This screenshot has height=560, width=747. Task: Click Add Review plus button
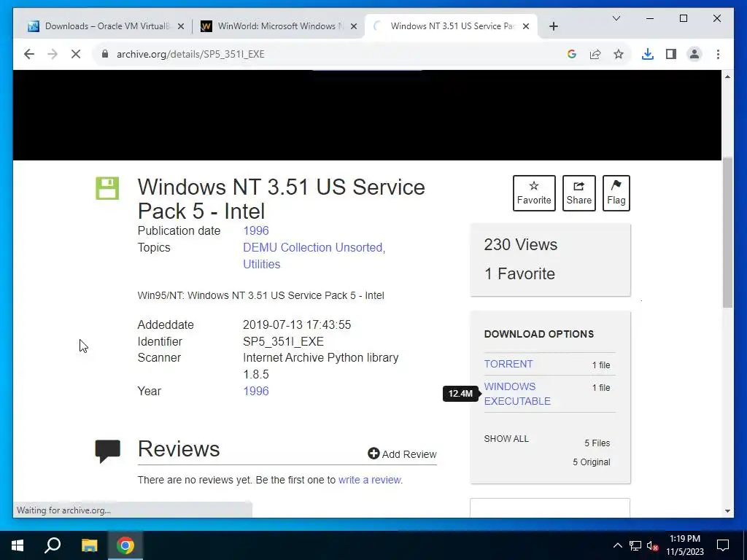click(402, 454)
